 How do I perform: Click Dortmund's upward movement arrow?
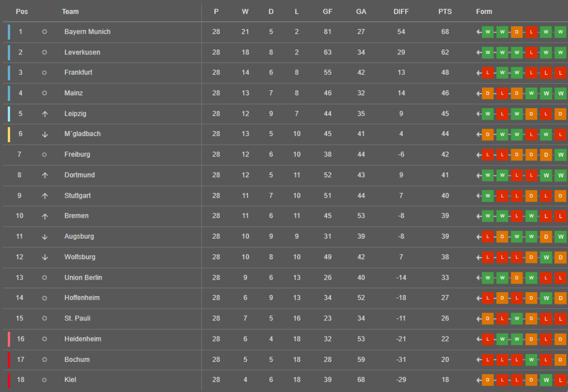(x=44, y=175)
